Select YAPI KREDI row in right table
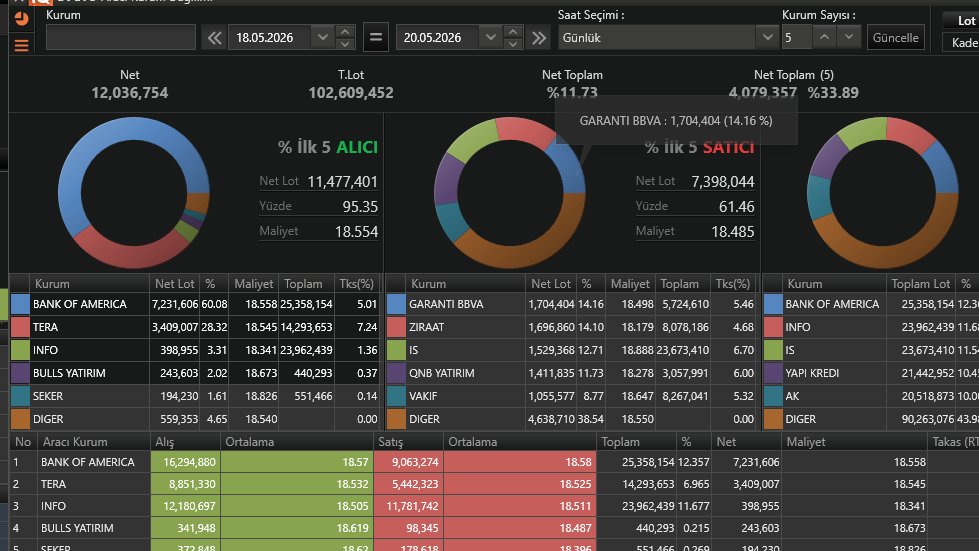 point(871,373)
